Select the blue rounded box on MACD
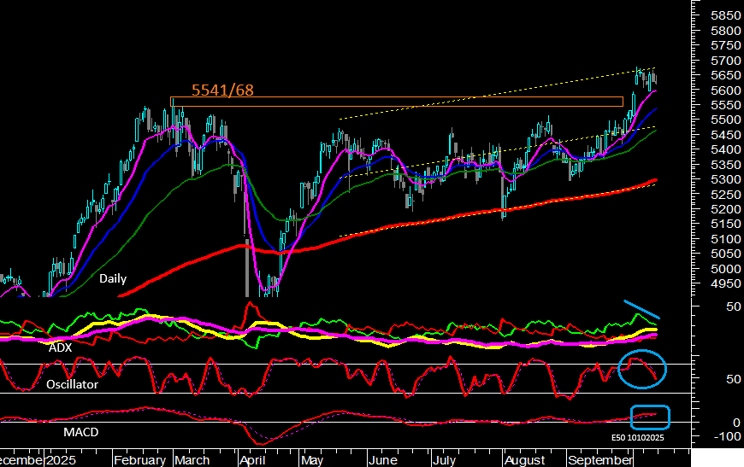744x467 pixels. tap(647, 415)
